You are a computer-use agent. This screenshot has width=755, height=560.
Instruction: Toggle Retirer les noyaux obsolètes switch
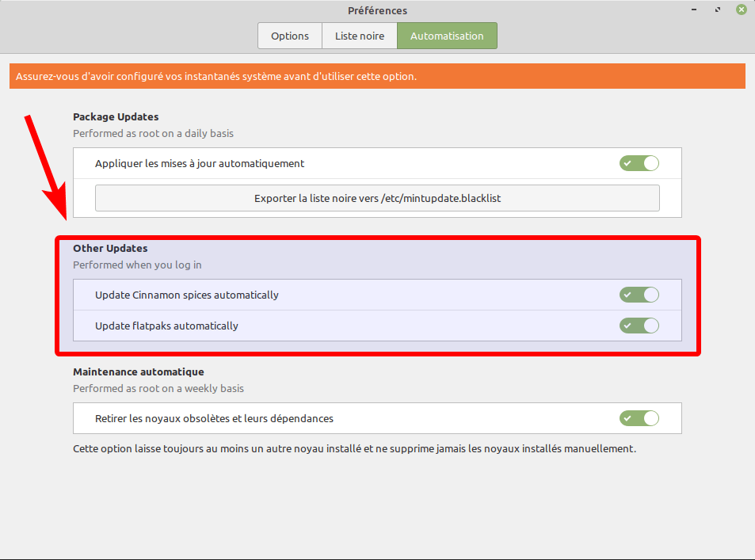click(639, 418)
